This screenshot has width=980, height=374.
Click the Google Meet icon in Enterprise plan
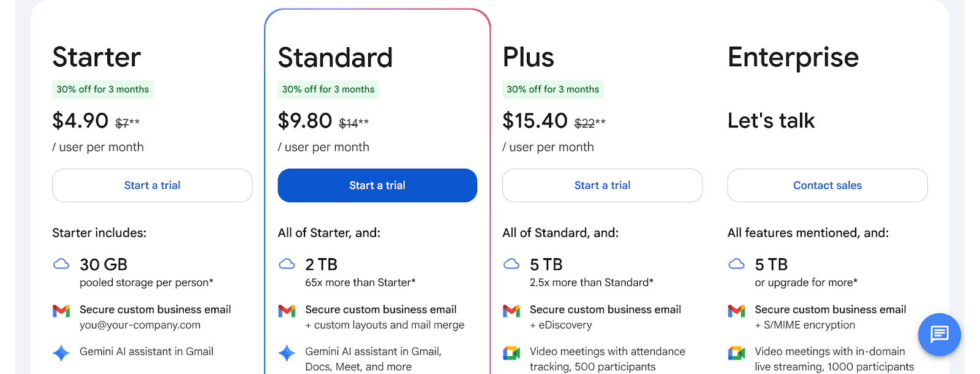(x=736, y=353)
